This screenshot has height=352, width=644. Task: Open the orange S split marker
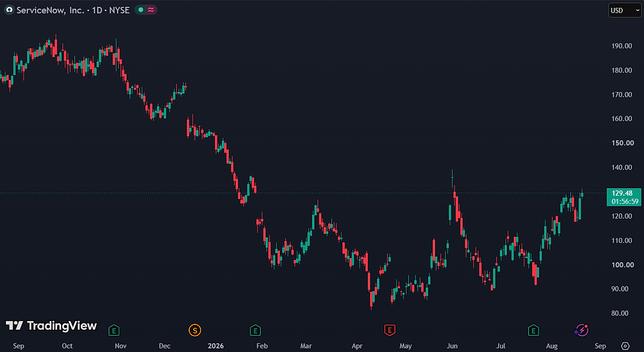click(x=195, y=330)
